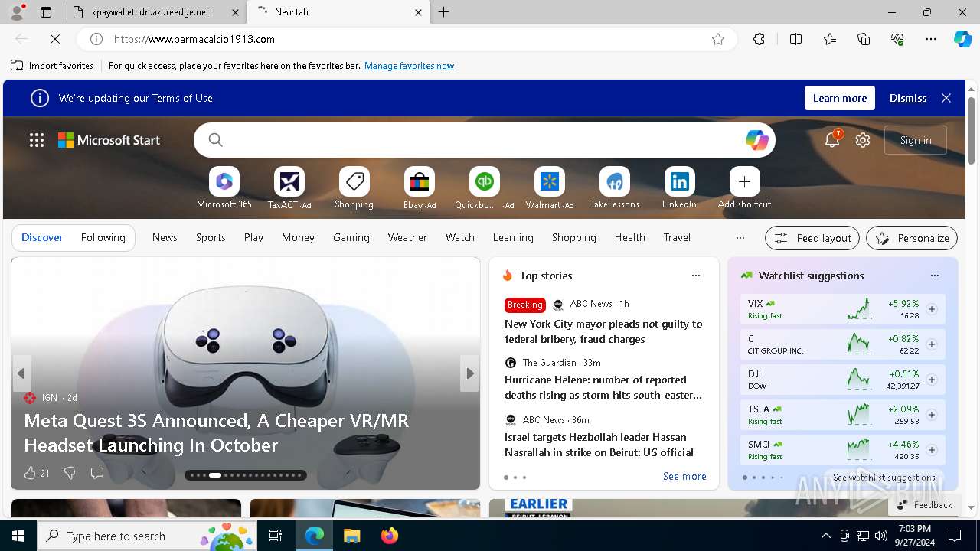Open Watchlist suggestions more options menu

[935, 275]
